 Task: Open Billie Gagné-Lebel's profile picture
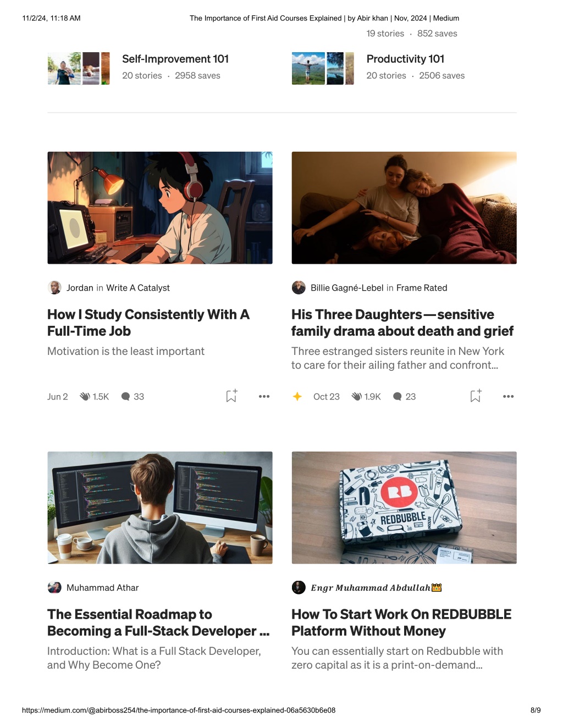pyautogui.click(x=299, y=287)
